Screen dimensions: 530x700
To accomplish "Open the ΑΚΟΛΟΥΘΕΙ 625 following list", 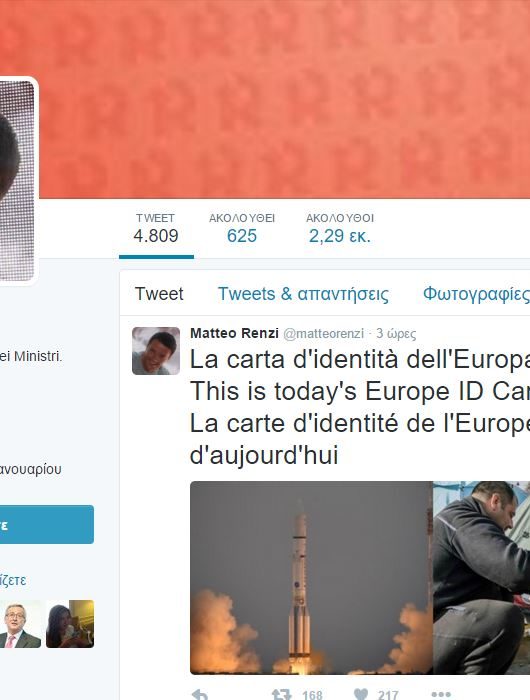I will [242, 229].
